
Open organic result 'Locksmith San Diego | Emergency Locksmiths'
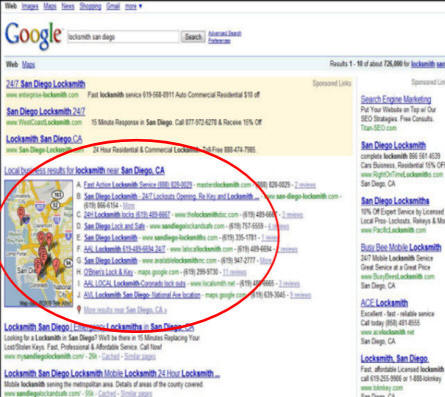[x=99, y=327]
